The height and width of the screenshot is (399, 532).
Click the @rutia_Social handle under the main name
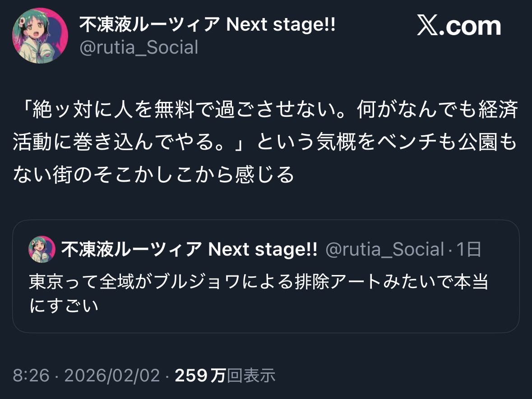139,47
